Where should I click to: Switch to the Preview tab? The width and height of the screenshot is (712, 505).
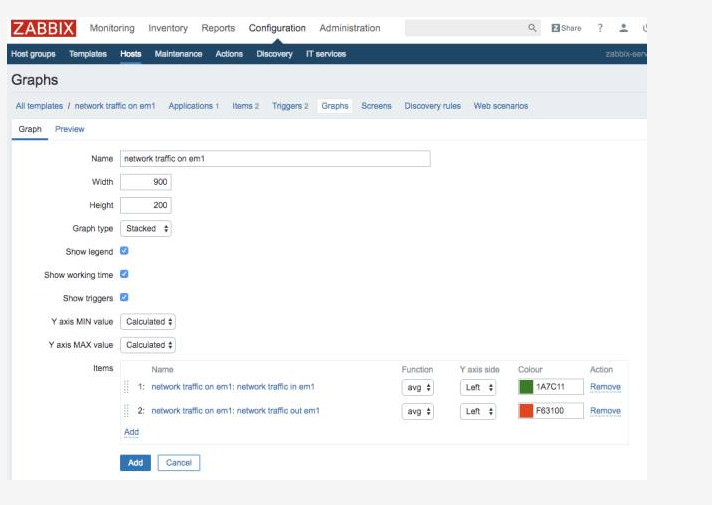69,129
